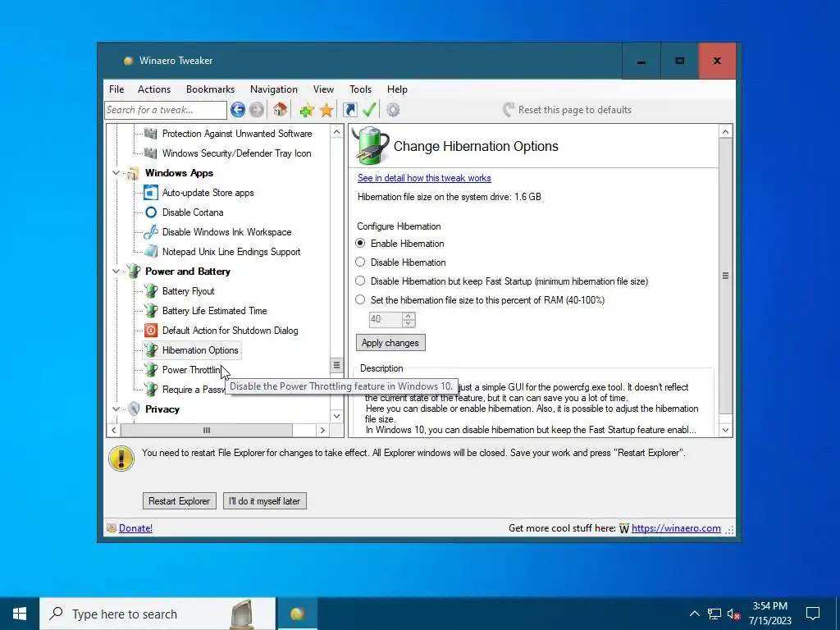Click the taskbar clock showing 3:54 PM
Viewport: 840px width, 630px height.
769,614
